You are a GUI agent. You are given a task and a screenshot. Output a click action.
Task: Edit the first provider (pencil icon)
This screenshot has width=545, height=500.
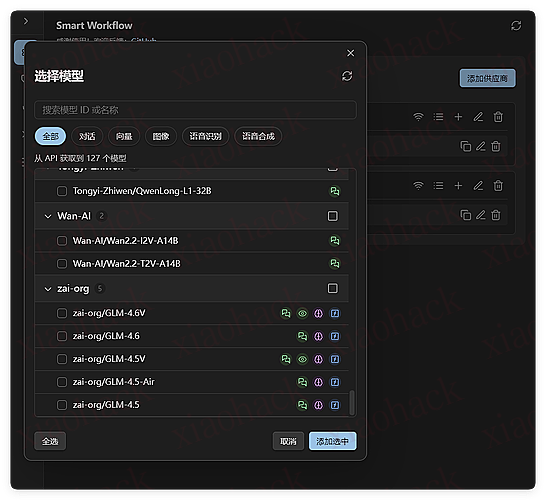click(478, 117)
